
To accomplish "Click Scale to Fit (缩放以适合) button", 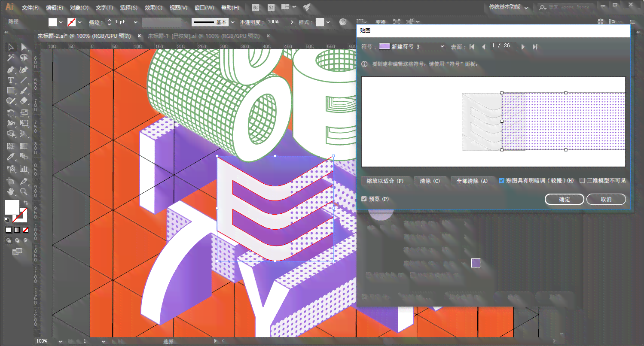I will [385, 181].
